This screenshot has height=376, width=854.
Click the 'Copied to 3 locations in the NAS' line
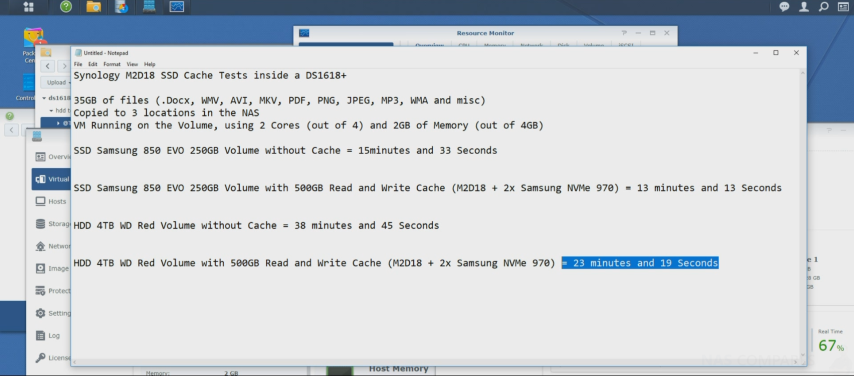[x=166, y=113]
